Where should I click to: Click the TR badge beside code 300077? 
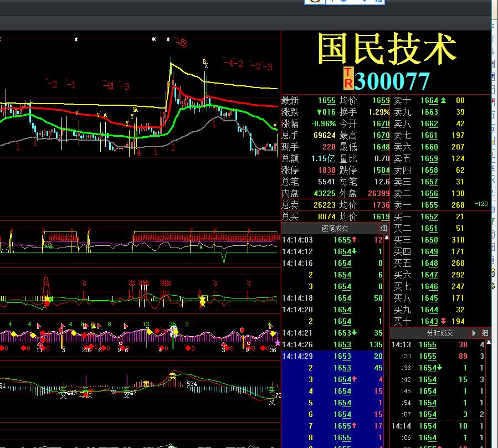(x=348, y=78)
